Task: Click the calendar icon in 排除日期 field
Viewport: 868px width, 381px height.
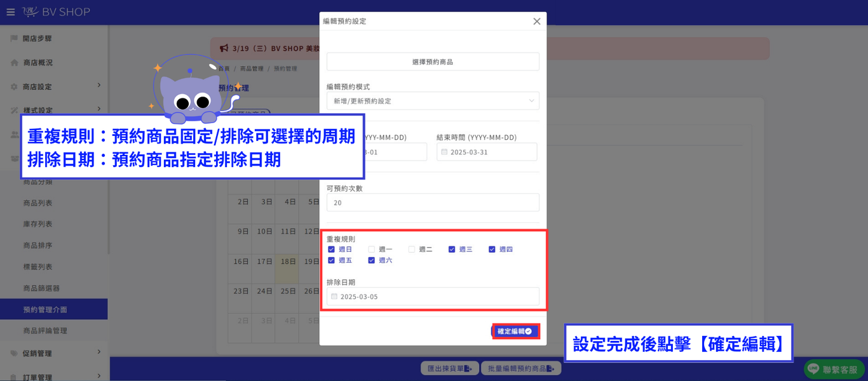Action: tap(334, 296)
